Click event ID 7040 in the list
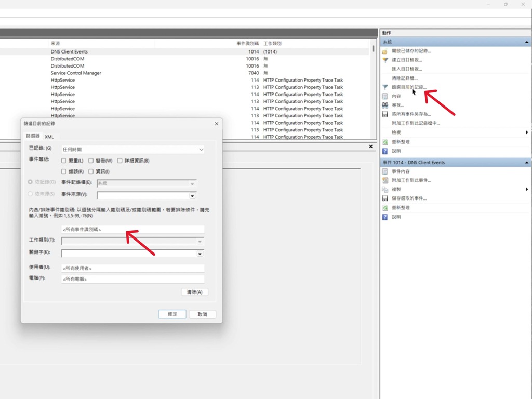The height and width of the screenshot is (399, 532). coord(254,73)
